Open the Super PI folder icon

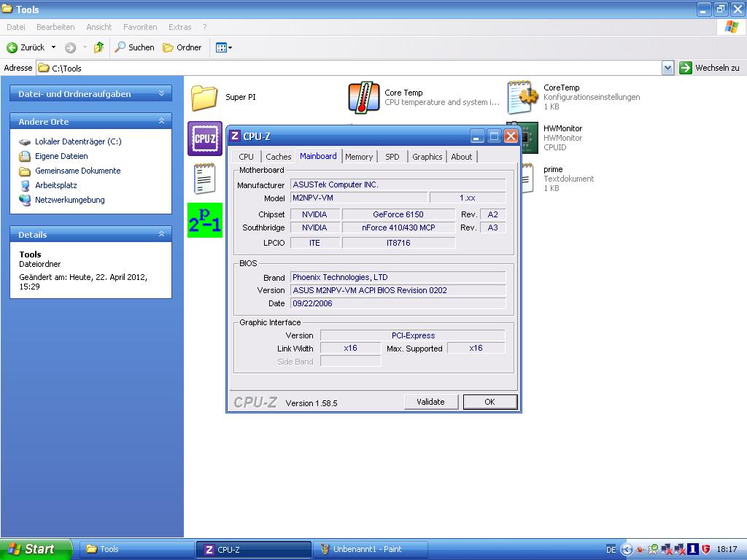pos(204,97)
